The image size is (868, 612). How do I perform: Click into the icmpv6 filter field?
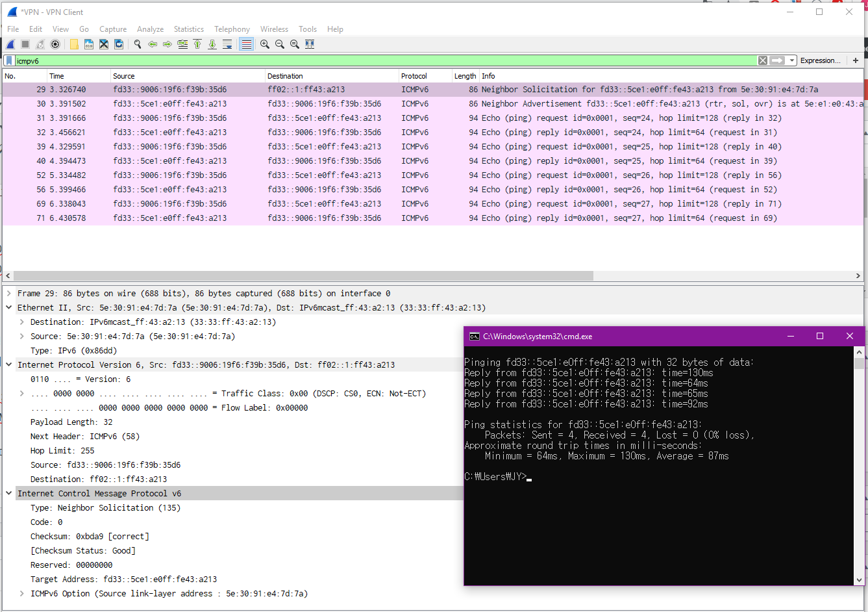(386, 60)
